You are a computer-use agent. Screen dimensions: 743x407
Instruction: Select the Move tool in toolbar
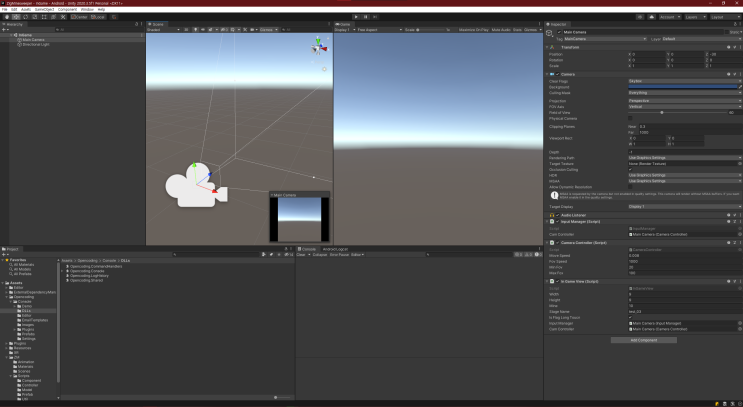(16, 17)
